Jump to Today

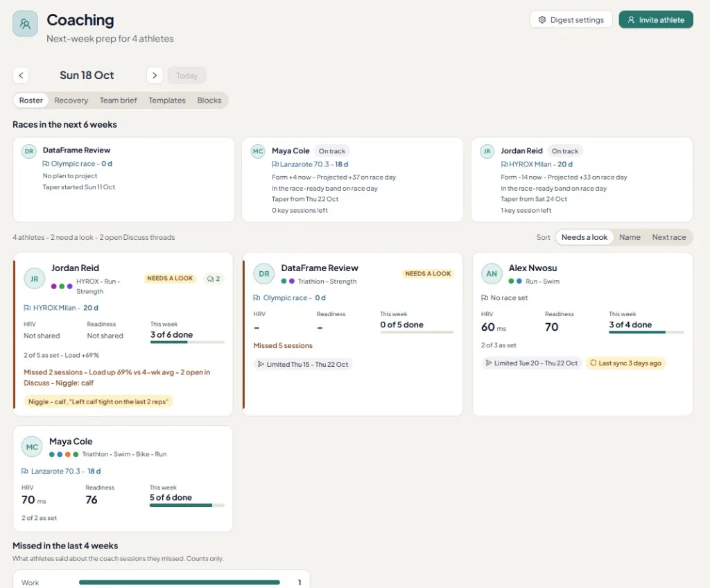[187, 75]
